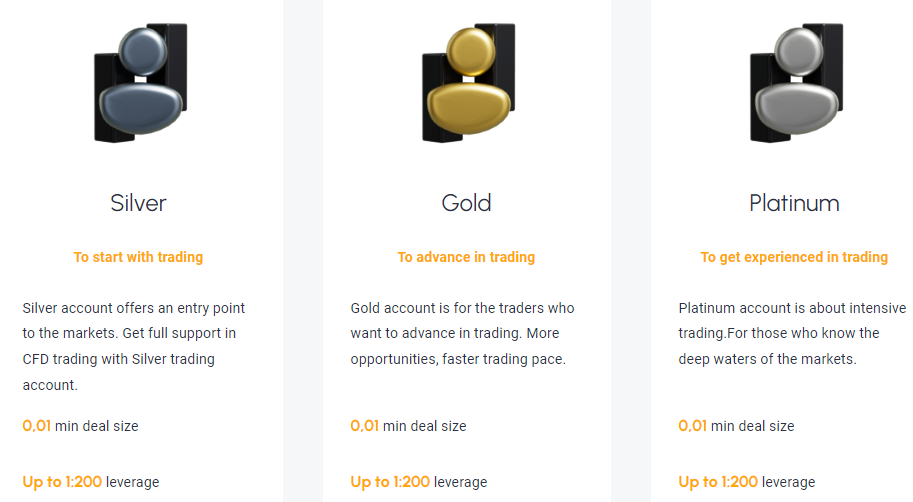Click "To get experienced in trading" tagline

tap(794, 257)
